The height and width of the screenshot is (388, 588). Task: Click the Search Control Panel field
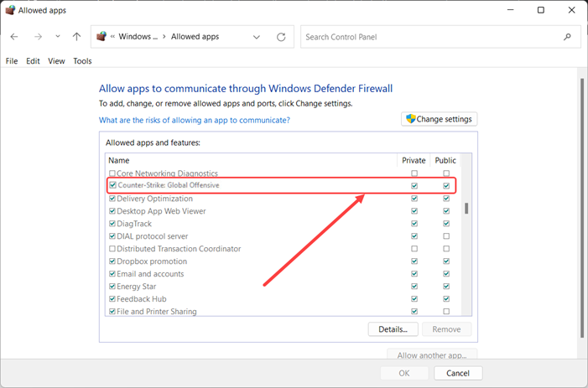[432, 37]
